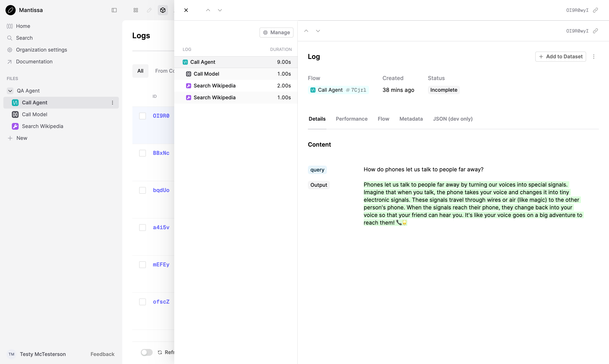This screenshot has height=364, width=609.
Task: Open the Metadata tab
Action: (x=411, y=119)
